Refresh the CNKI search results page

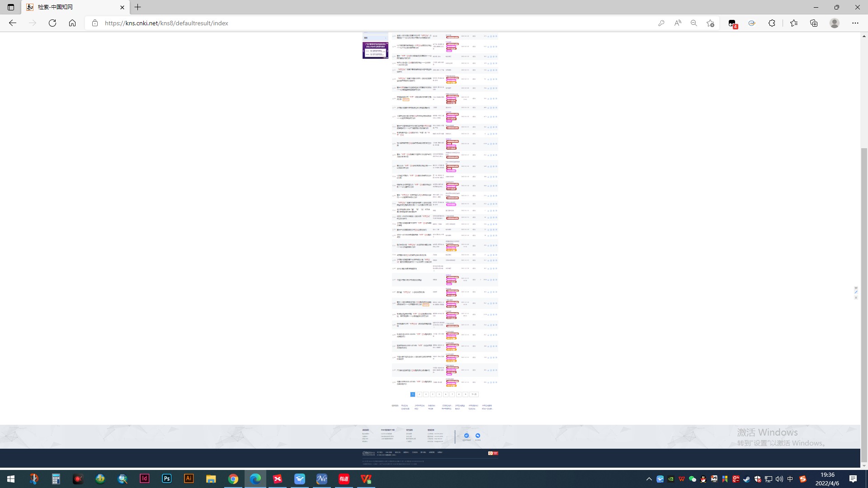(52, 23)
